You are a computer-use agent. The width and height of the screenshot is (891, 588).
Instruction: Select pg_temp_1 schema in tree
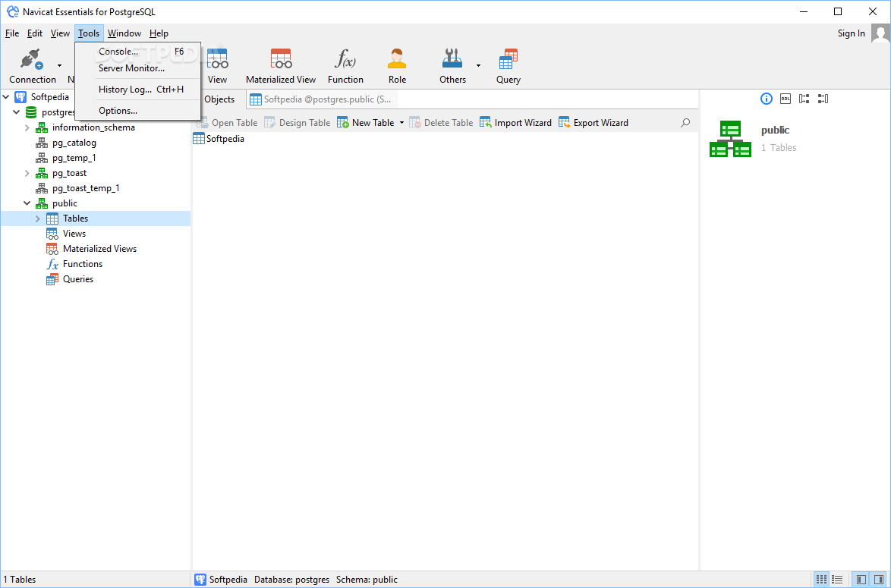coord(74,158)
